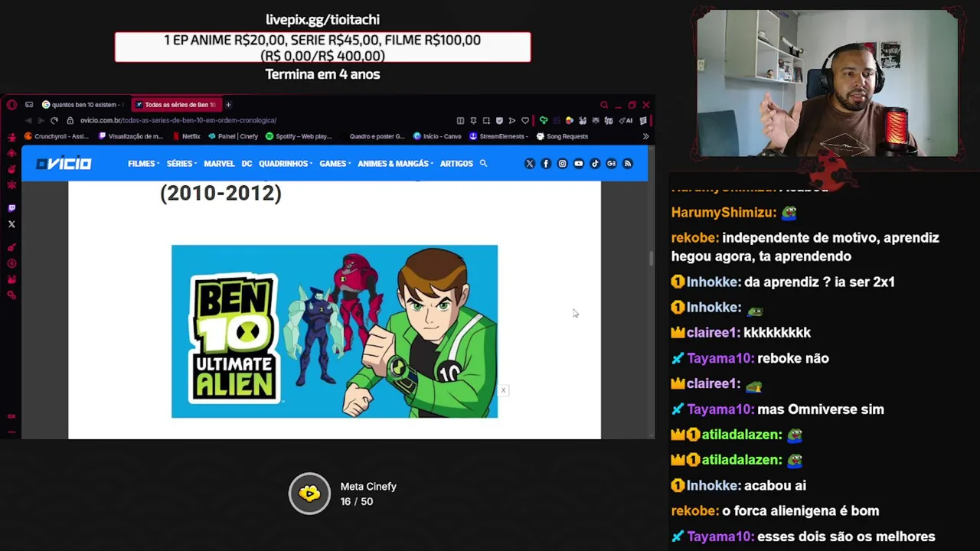This screenshot has height=551, width=980.
Task: Open O Vício's Facebook icon
Action: [546, 164]
